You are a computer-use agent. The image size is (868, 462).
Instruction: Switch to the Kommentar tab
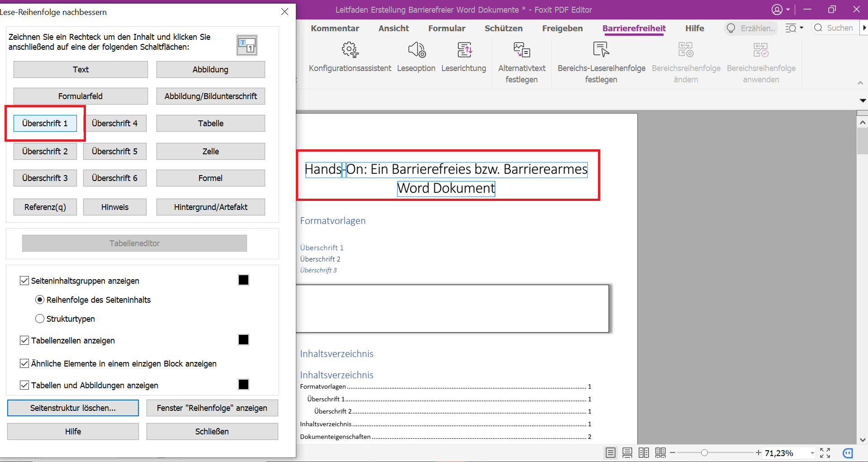(335, 28)
